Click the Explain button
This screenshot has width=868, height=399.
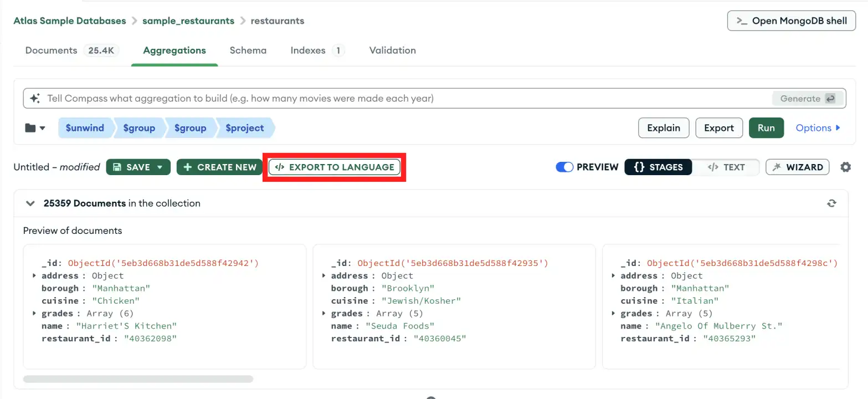(664, 128)
